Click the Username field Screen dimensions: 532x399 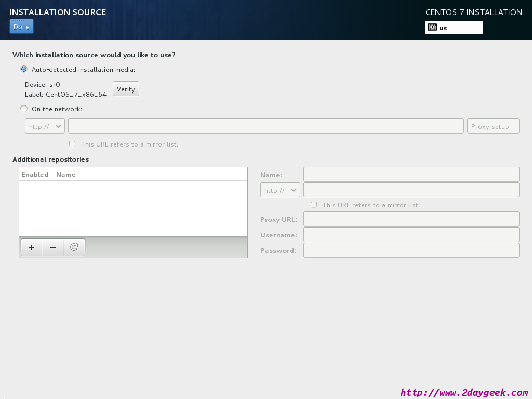(411, 235)
